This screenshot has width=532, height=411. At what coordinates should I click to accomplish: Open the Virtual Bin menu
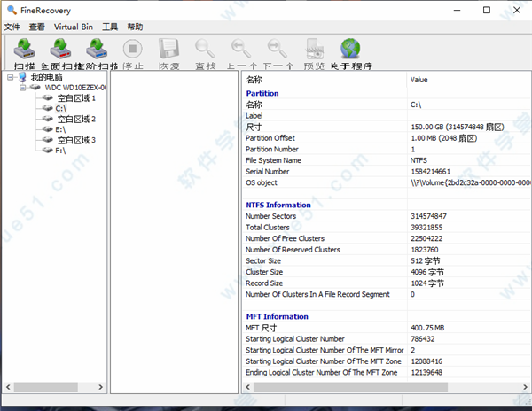coord(73,27)
